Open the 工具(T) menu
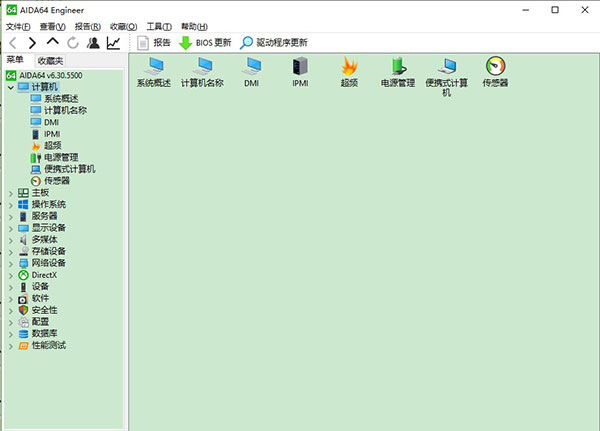600x431 pixels. click(159, 26)
